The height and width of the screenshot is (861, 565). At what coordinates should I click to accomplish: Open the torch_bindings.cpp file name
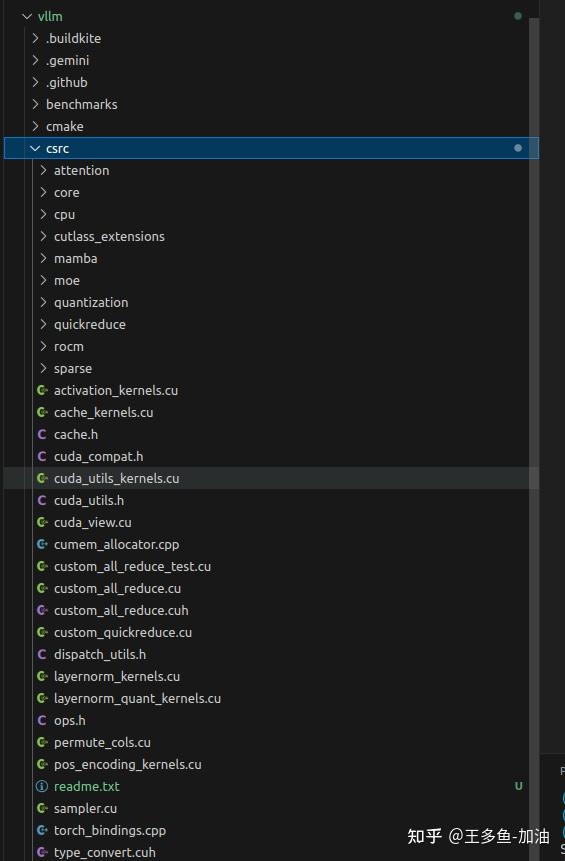pos(110,830)
